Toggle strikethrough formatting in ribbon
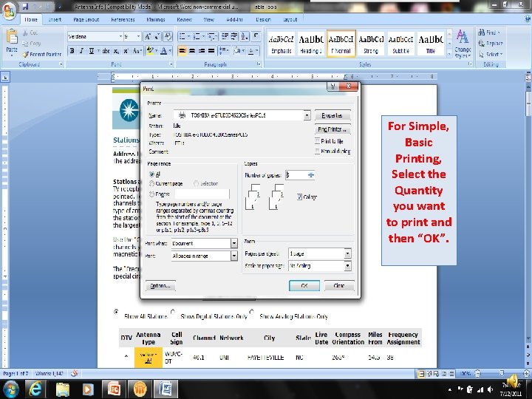Image resolution: width=532 pixels, height=399 pixels. click(x=106, y=51)
